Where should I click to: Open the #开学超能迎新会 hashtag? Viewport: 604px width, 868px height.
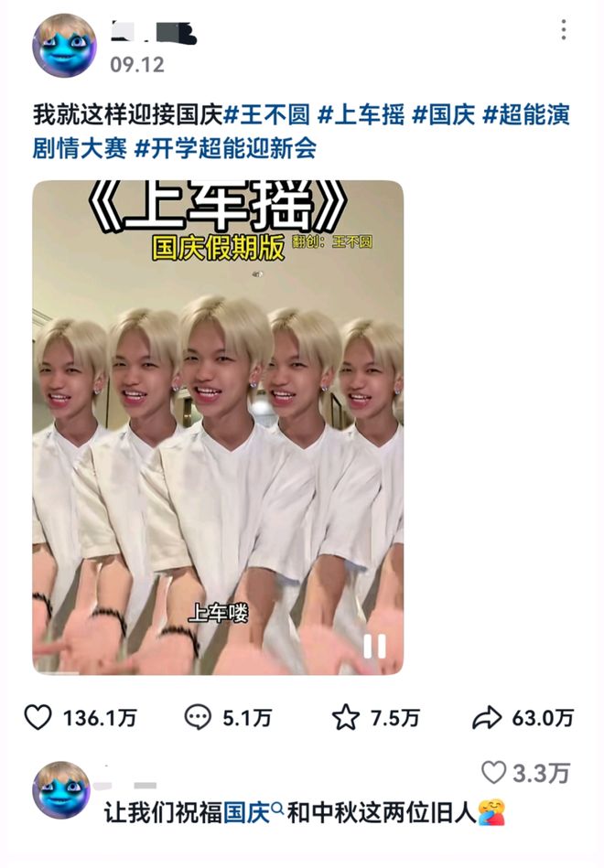225,148
